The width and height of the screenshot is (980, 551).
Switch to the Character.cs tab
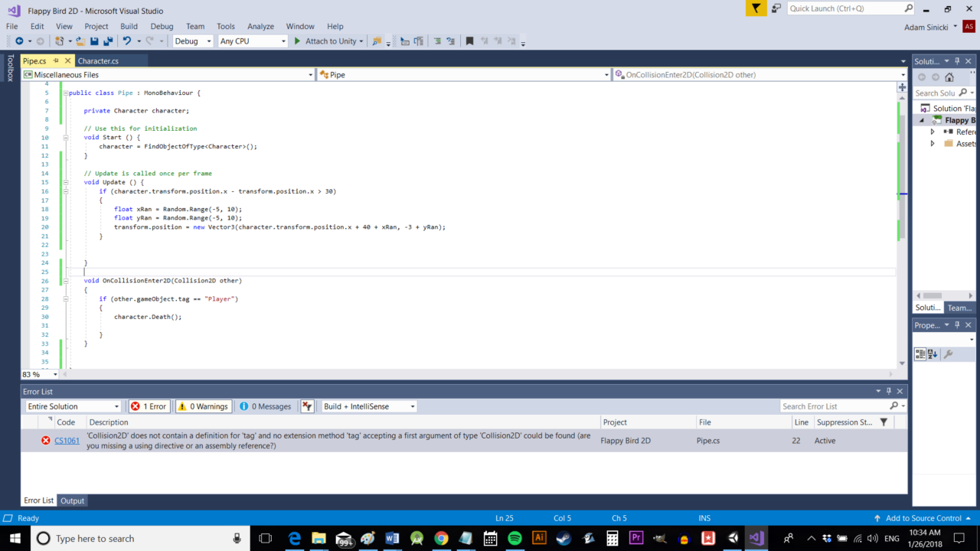click(98, 61)
